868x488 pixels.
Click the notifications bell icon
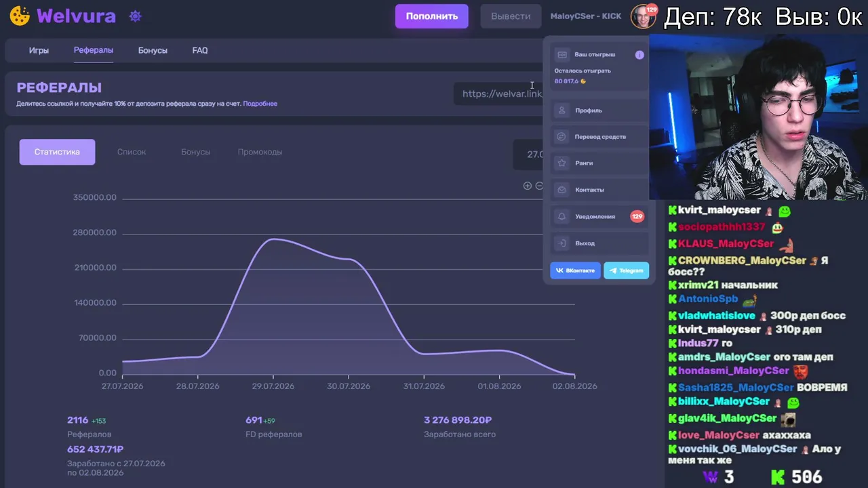(x=561, y=217)
